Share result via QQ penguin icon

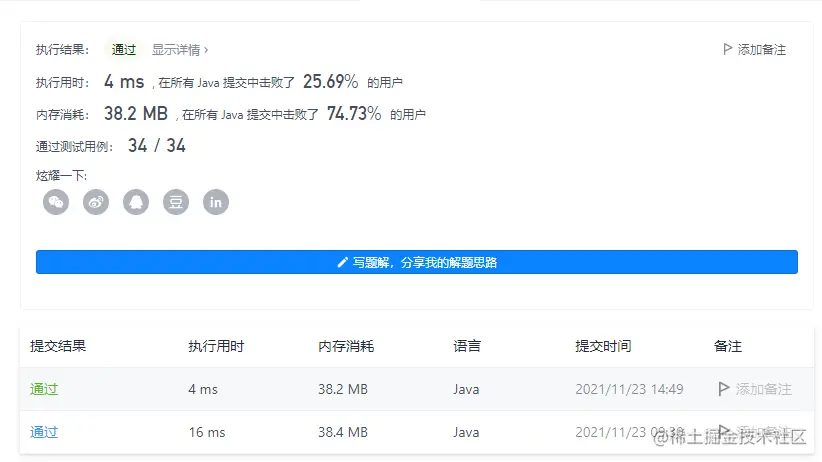(x=136, y=202)
